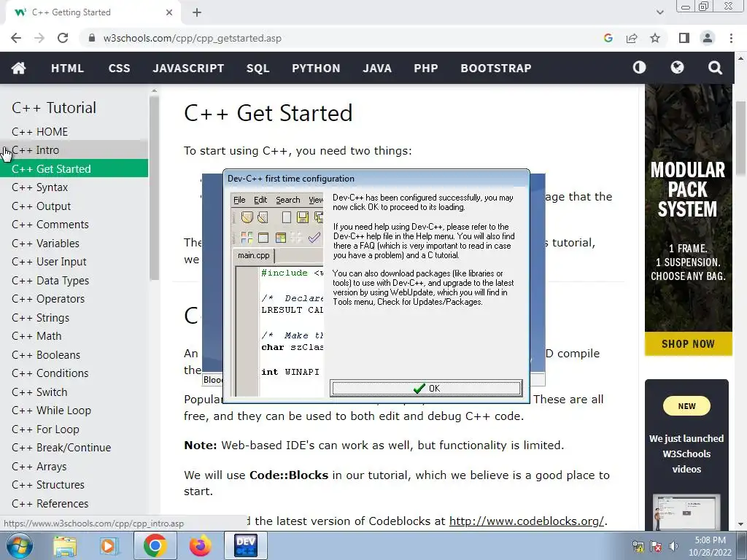This screenshot has height=560, width=747.
Task: Open CSS in top navigation
Action: [119, 68]
